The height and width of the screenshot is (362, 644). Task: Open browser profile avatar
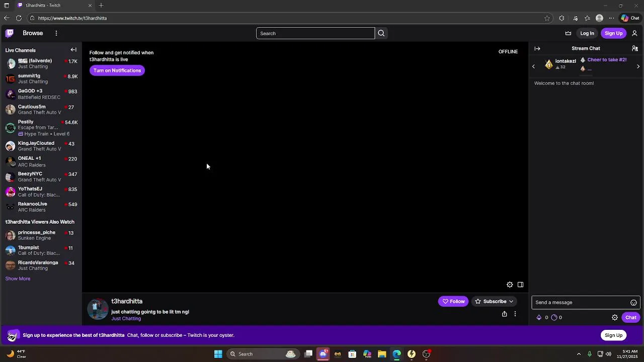pos(599,18)
